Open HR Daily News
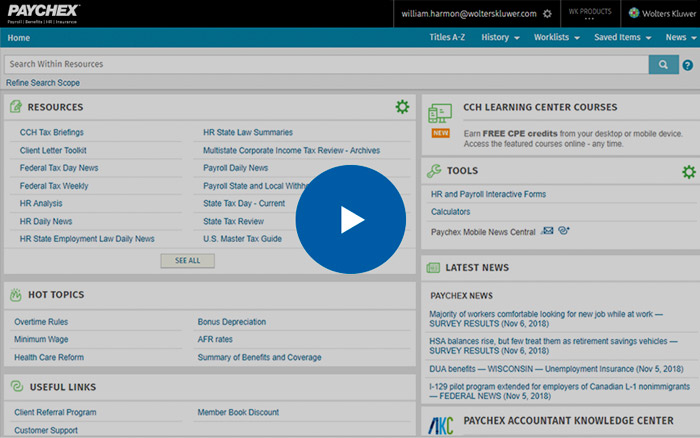The image size is (700, 438). (46, 221)
